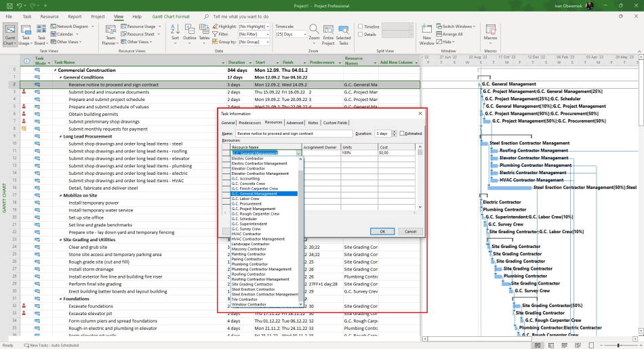Click the Duration column header
This screenshot has width=644, height=349.
(239, 62)
